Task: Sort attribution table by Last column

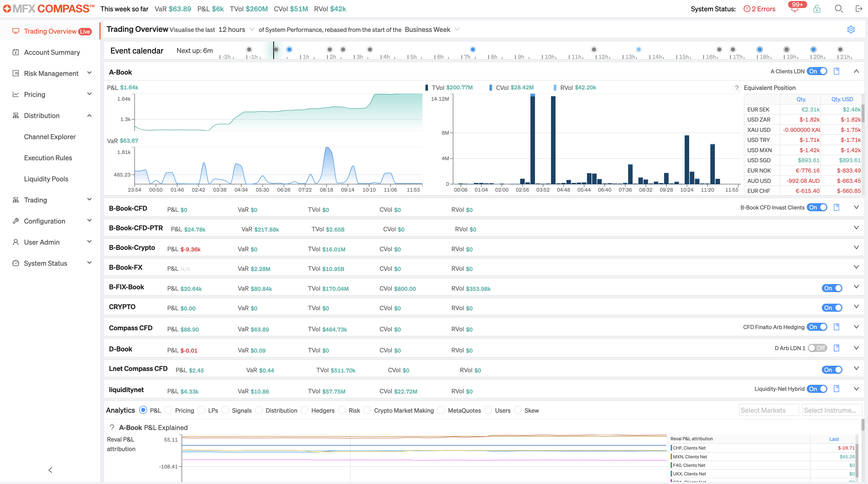Action: (x=834, y=439)
